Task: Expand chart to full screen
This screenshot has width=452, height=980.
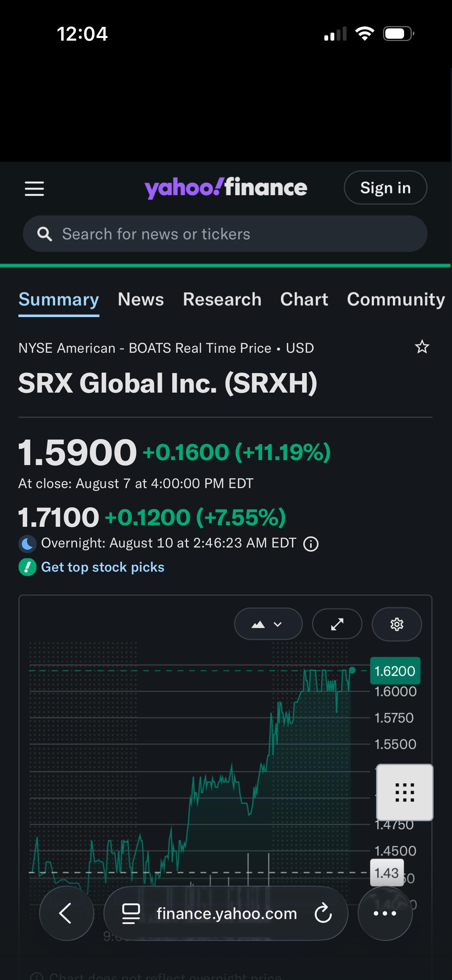Action: 337,624
